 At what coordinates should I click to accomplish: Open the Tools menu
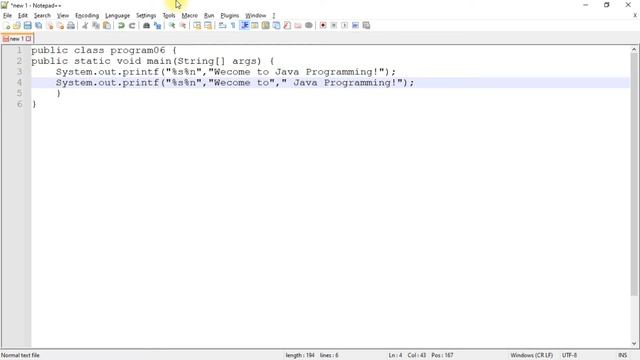pos(169,16)
